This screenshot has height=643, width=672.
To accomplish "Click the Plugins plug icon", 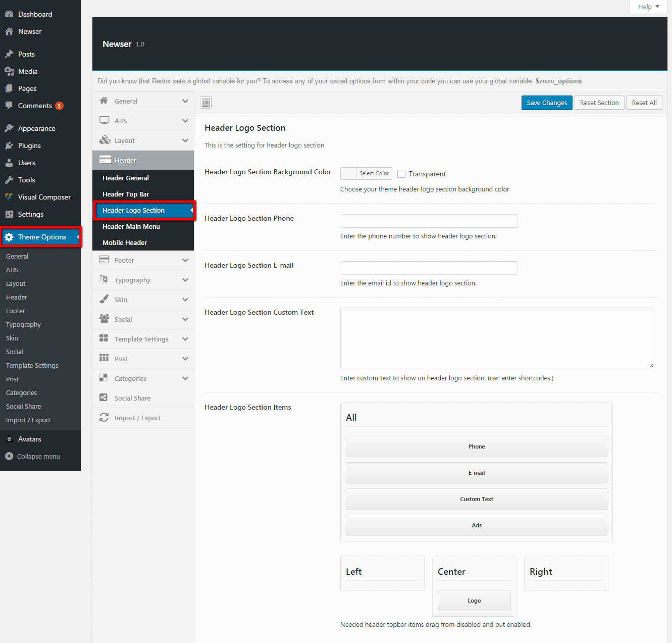I will tap(9, 145).
